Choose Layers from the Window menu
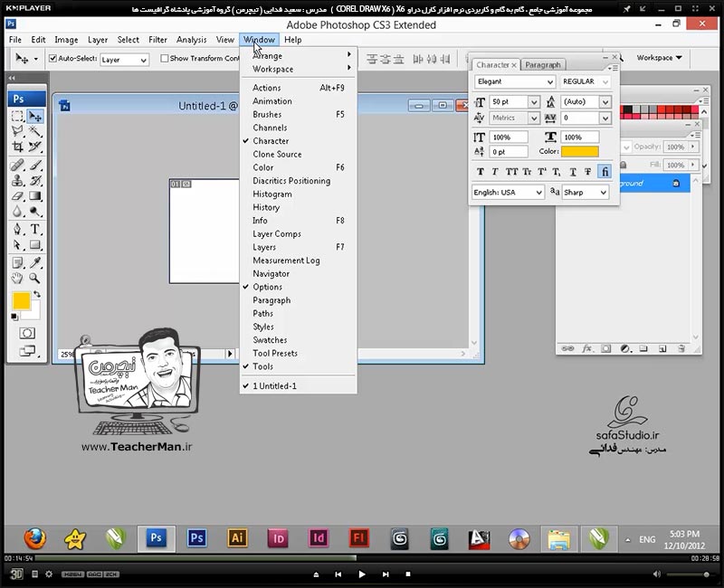The width and height of the screenshot is (724, 588). tap(299, 247)
